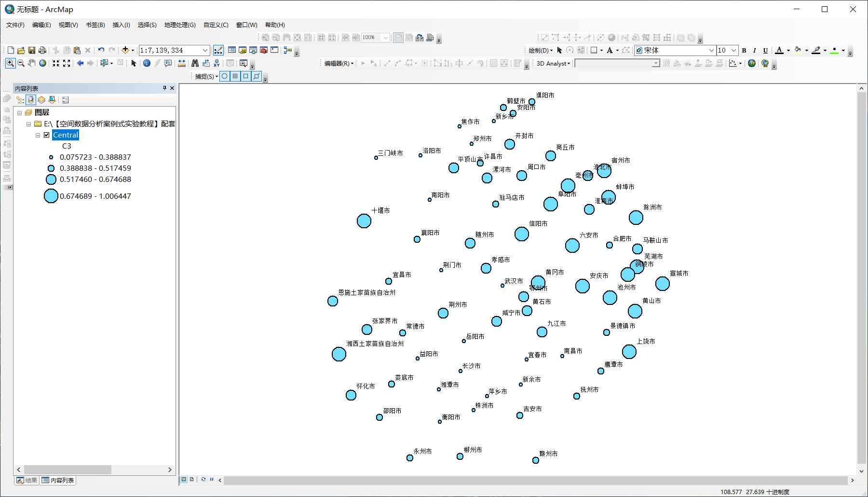Open the 捕捉(S) snapping dropdown menu

[x=206, y=76]
